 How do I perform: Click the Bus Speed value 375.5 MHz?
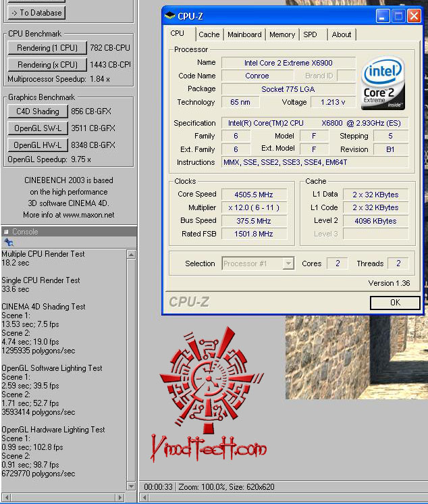[x=254, y=221]
